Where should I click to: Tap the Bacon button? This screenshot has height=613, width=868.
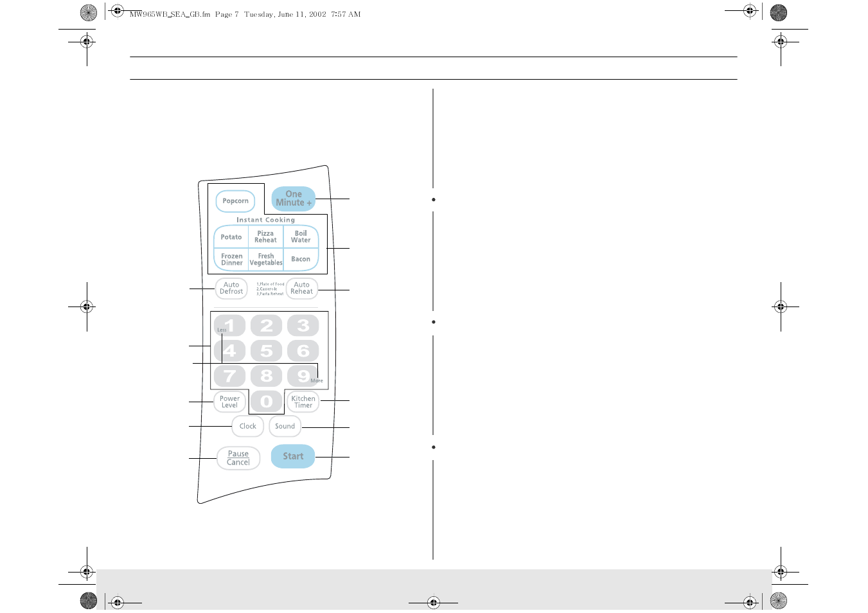pos(301,260)
